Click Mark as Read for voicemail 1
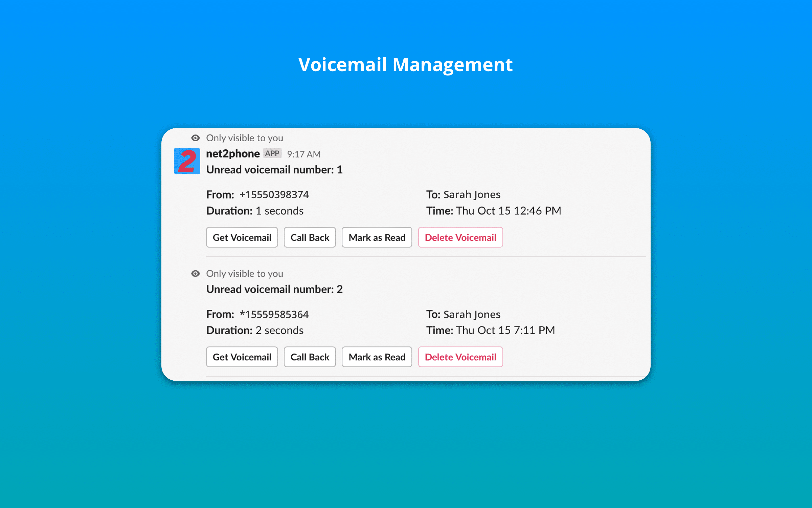This screenshot has height=508, width=812. click(377, 237)
